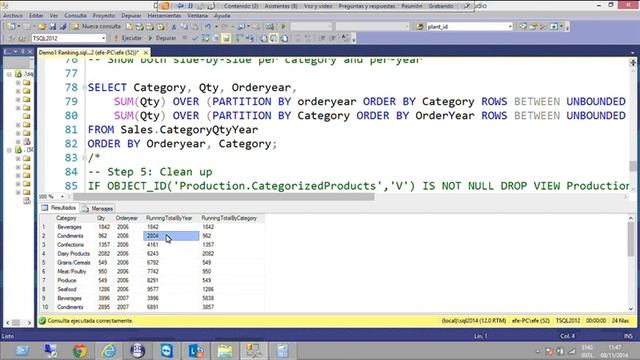Click the find-in-files icon beside plant_id box

(x=420, y=27)
